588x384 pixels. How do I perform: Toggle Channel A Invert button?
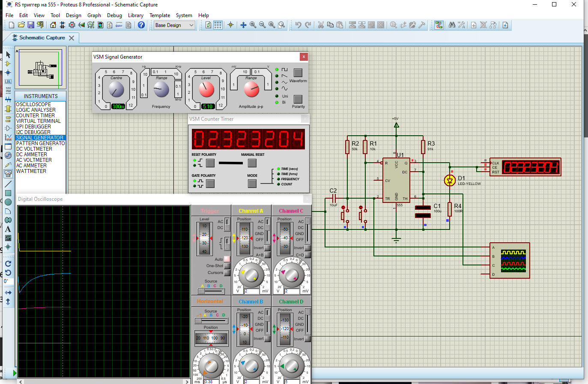point(268,248)
